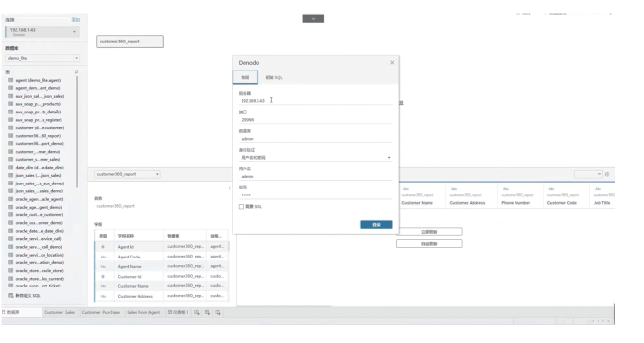
Task: Click the arrow icon in the rows box
Action: coord(599,174)
